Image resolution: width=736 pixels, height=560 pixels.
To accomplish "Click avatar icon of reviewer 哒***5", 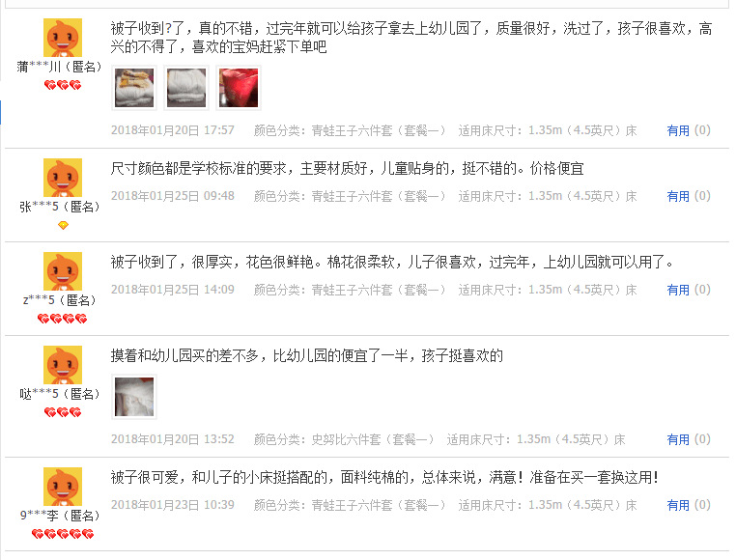I will pyautogui.click(x=63, y=365).
